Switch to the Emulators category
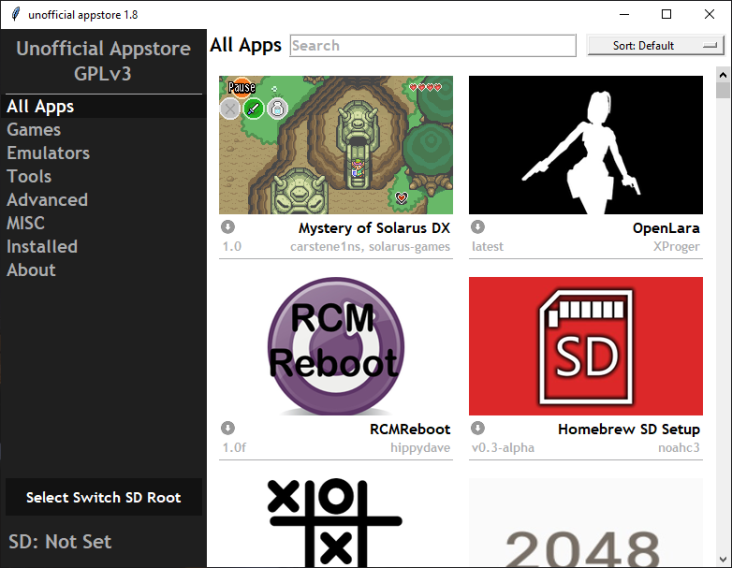This screenshot has width=732, height=568. click(104, 153)
